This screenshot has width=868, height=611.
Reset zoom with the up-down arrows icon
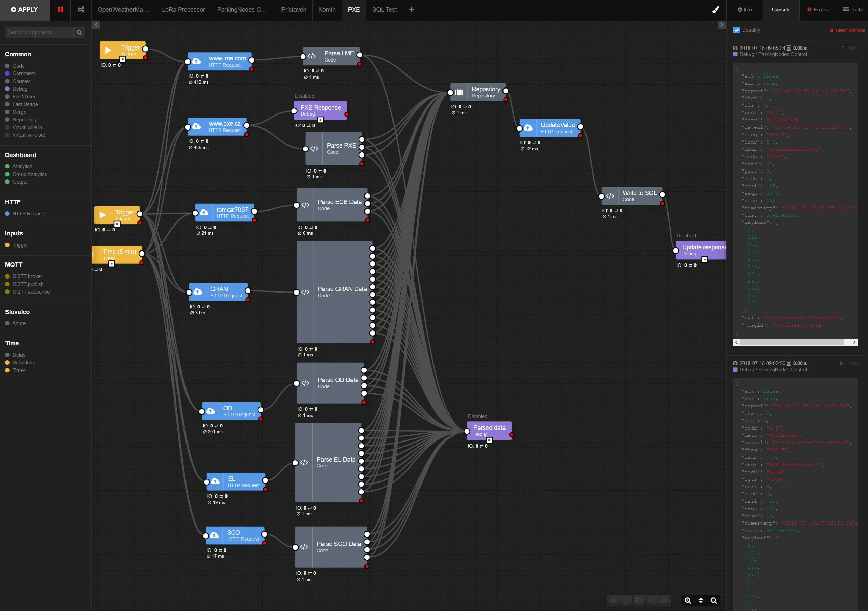pos(701,600)
